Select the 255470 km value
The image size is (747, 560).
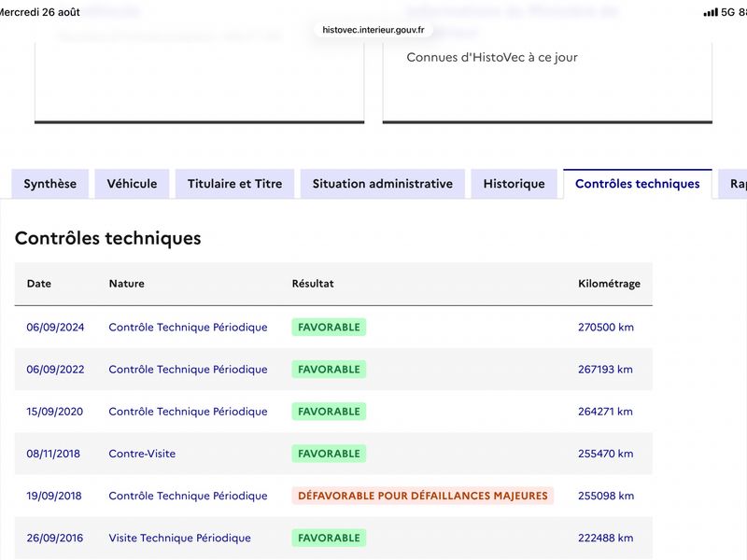[x=606, y=454]
